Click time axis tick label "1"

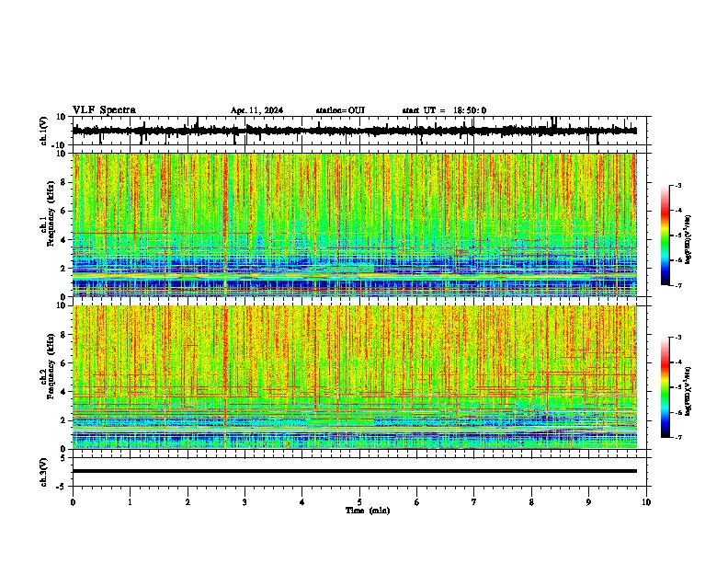point(130,502)
